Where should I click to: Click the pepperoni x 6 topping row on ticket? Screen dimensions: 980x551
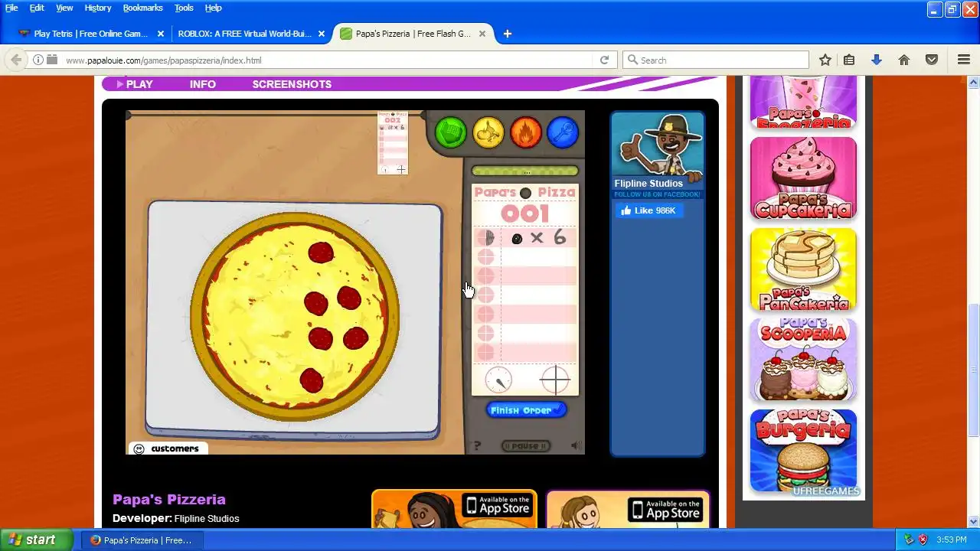pos(525,238)
